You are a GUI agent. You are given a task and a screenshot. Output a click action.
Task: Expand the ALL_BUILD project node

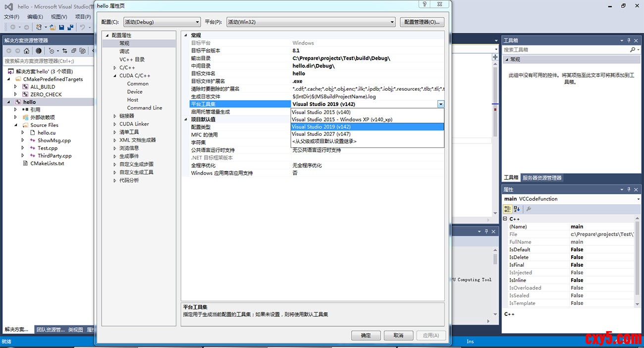pos(15,87)
